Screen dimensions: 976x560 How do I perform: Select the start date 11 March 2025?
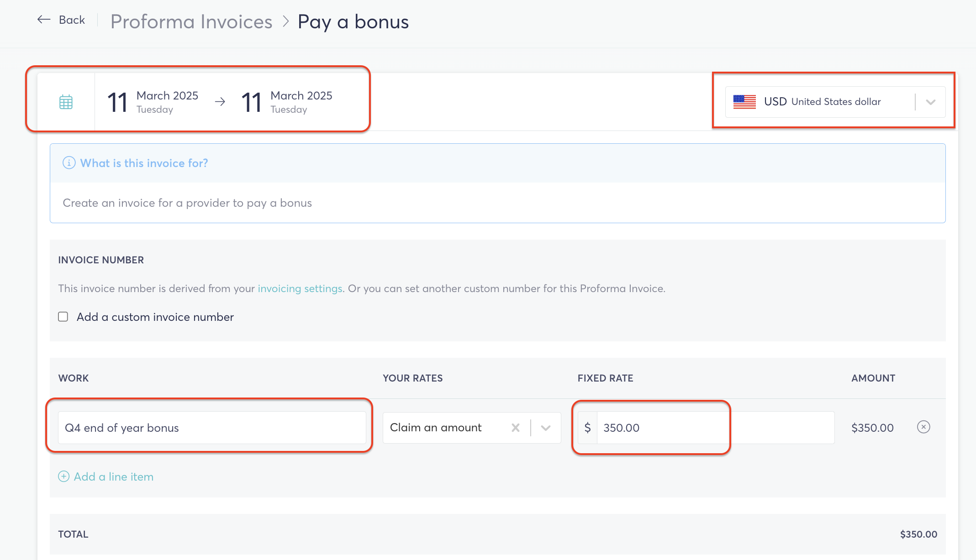coord(153,102)
